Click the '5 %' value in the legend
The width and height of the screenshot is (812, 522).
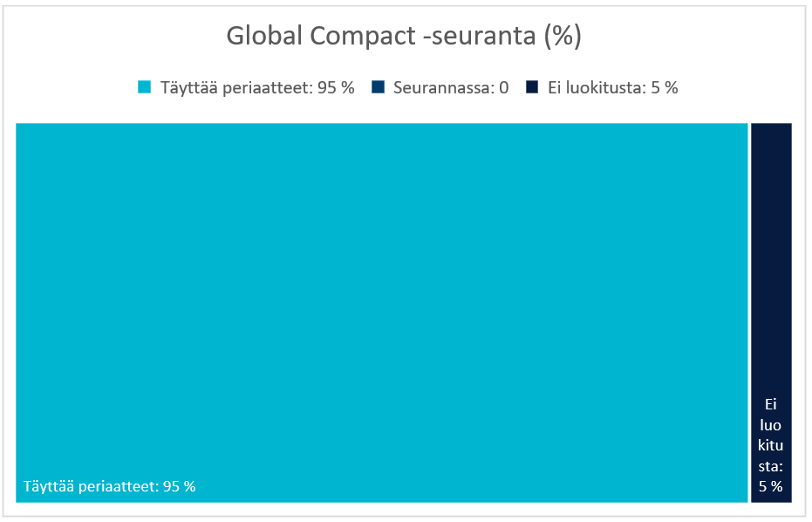coord(664,87)
